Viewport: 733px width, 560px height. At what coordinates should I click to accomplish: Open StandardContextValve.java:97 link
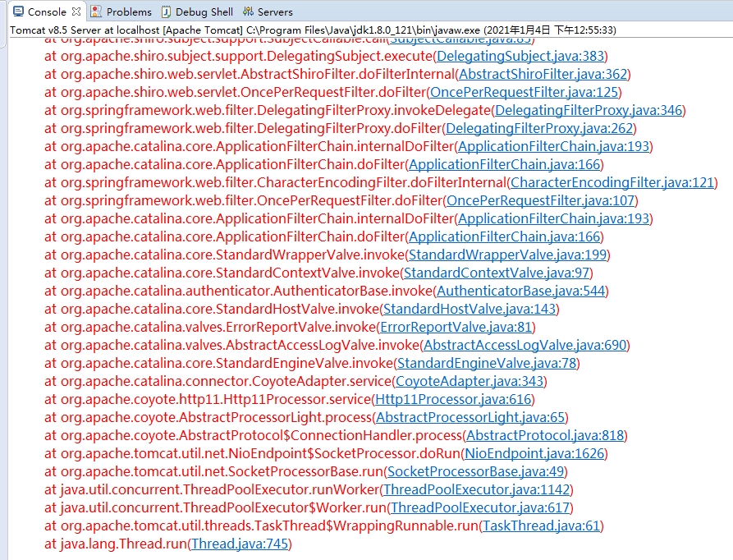pos(497,273)
